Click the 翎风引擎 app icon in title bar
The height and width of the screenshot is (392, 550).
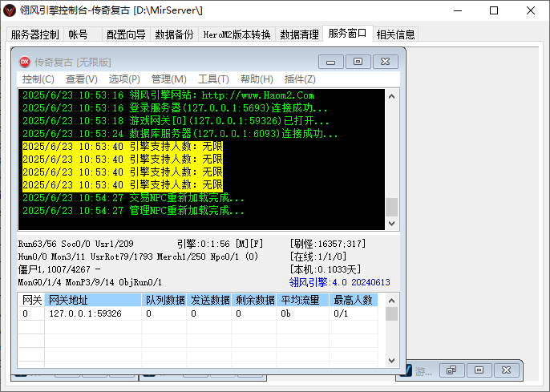[x=10, y=11]
